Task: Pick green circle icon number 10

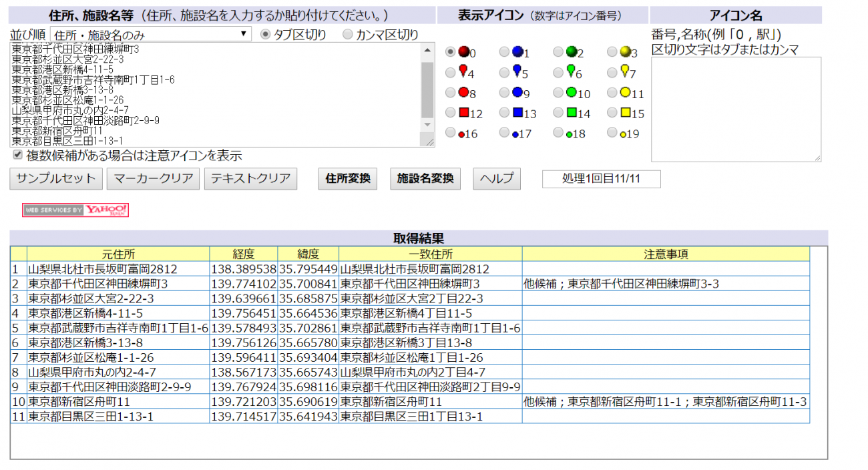Action: [x=558, y=93]
